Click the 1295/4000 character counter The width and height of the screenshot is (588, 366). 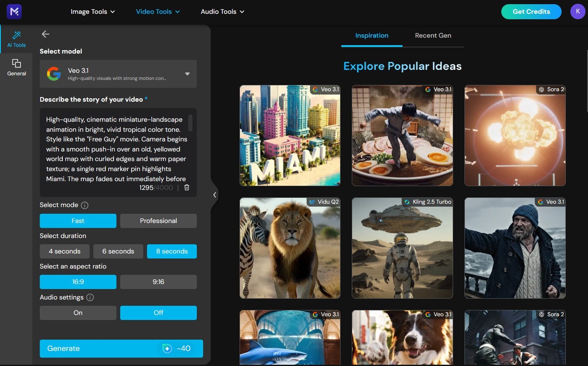(156, 188)
